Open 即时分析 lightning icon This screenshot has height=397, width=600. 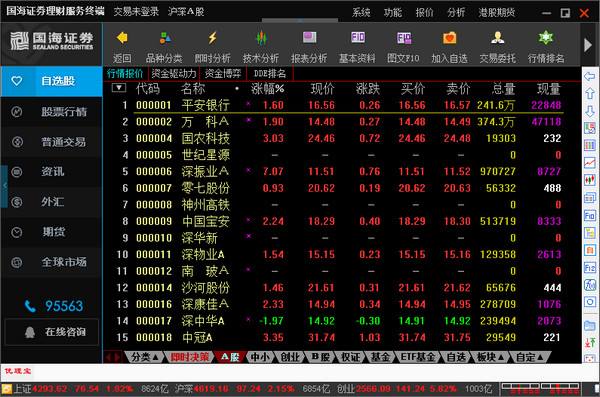click(x=212, y=38)
